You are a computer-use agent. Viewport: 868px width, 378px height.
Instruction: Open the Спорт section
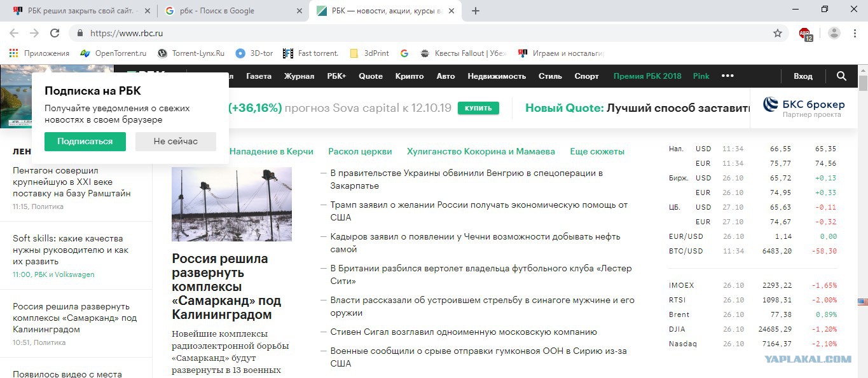click(587, 76)
